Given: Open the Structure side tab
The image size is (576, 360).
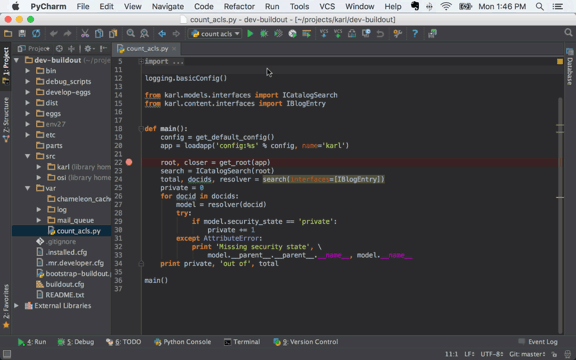Looking at the screenshot, I should (x=6, y=120).
